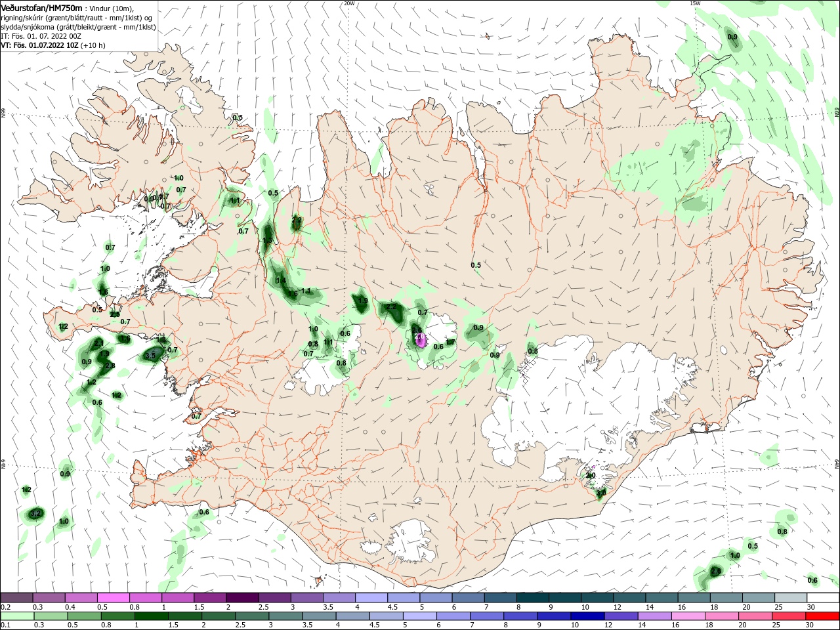The width and height of the screenshot is (840, 630).
Task: Click the 1.7 value beside the glacier
Action: click(450, 342)
